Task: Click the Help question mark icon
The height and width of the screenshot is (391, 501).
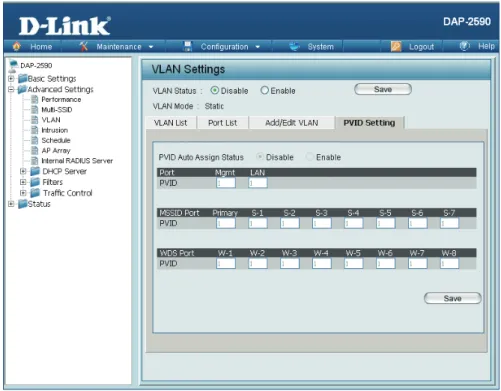Action: [464, 46]
